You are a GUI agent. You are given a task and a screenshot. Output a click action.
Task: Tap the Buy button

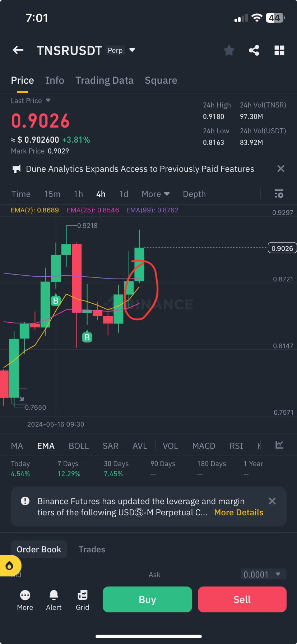tap(147, 599)
